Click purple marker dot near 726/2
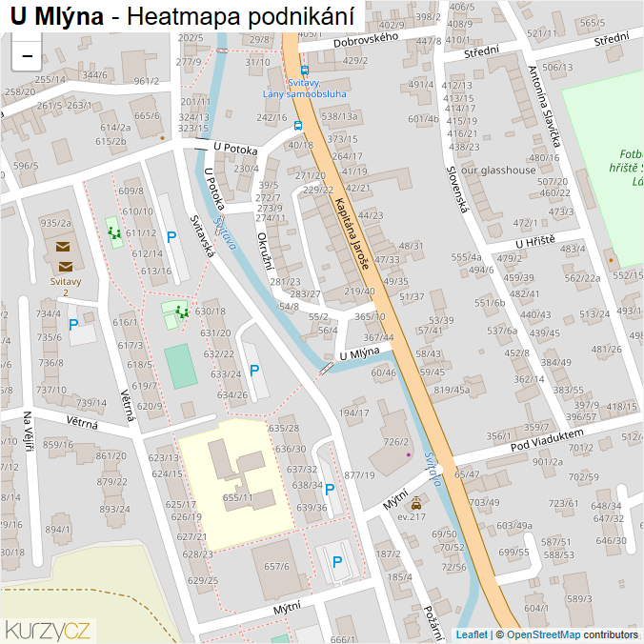644x644 pixels. [409, 454]
